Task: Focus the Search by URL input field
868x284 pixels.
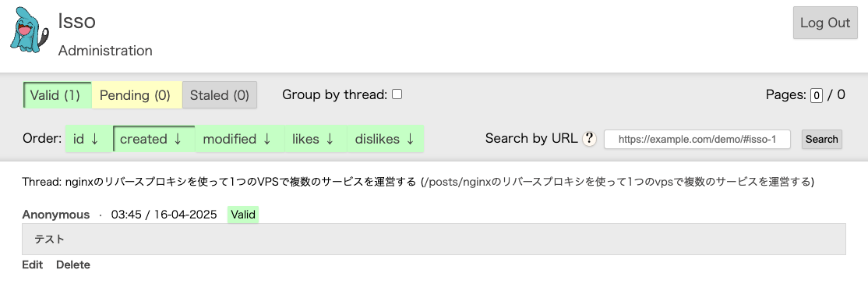Action: pos(697,139)
